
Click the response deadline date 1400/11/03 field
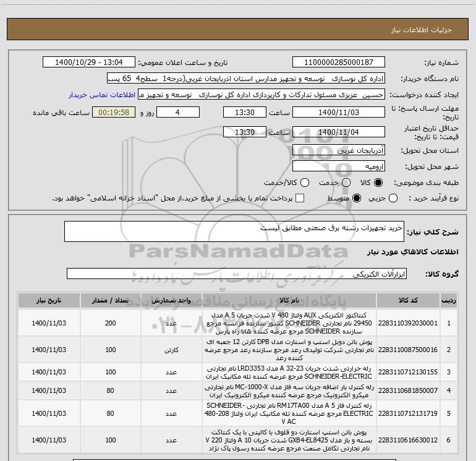pyautogui.click(x=339, y=113)
